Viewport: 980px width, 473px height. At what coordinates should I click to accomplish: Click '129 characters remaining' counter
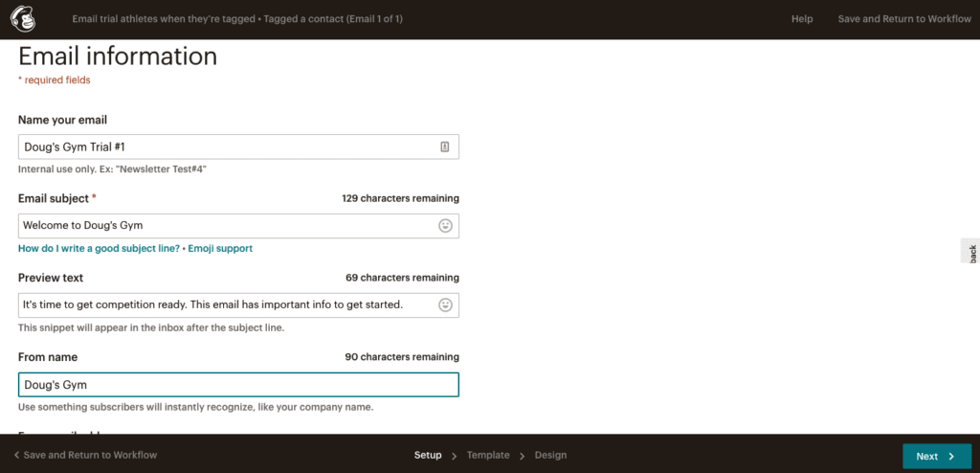pyautogui.click(x=400, y=198)
